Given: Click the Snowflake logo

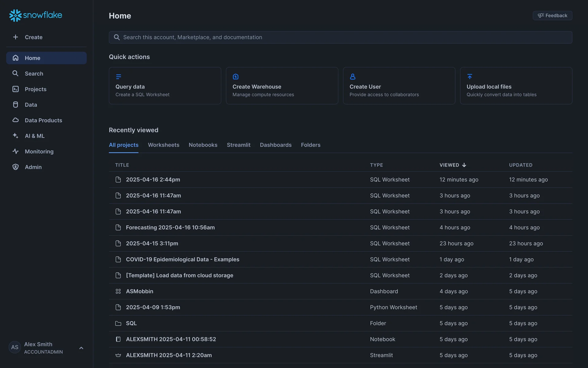Looking at the screenshot, I should 36,15.
